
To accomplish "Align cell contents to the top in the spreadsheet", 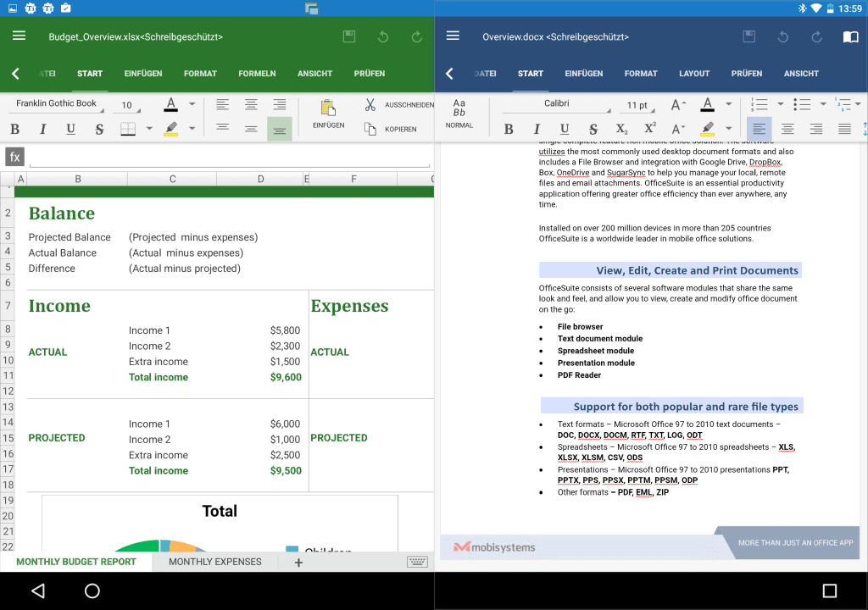I will tap(223, 128).
